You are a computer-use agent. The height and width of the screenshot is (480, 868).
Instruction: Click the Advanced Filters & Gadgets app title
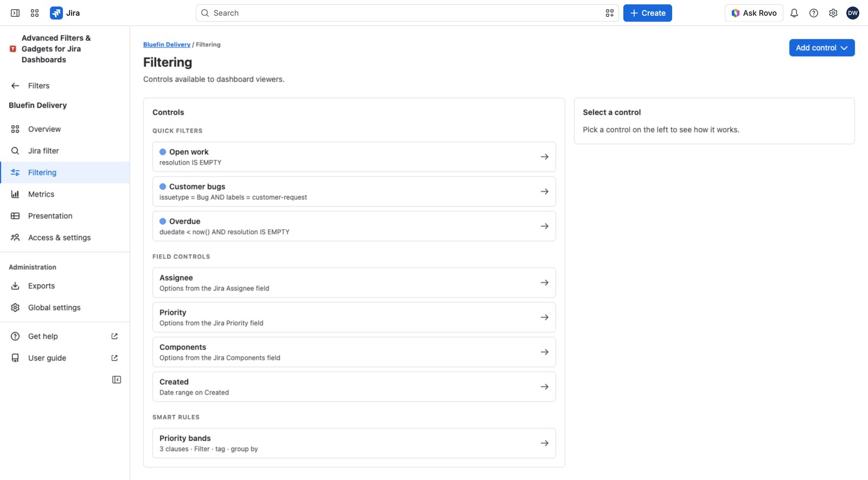(x=56, y=49)
